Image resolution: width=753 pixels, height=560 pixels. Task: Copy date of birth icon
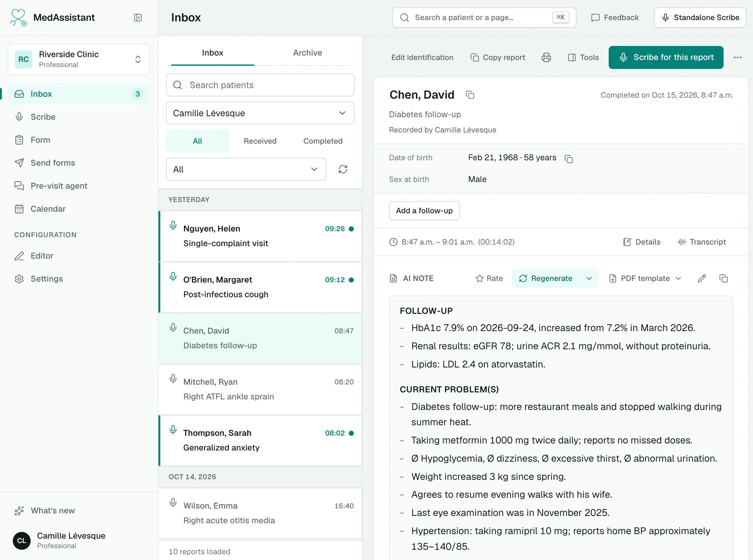click(568, 159)
